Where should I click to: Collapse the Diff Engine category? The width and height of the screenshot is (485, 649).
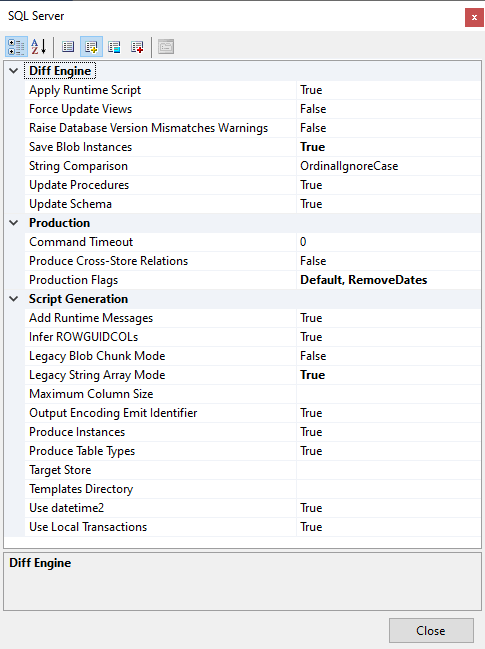[x=14, y=71]
